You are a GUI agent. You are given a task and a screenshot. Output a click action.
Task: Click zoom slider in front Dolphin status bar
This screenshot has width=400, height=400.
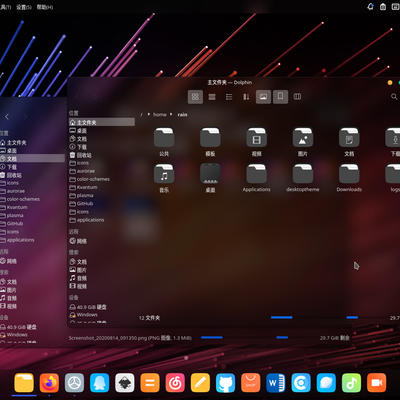click(282, 318)
